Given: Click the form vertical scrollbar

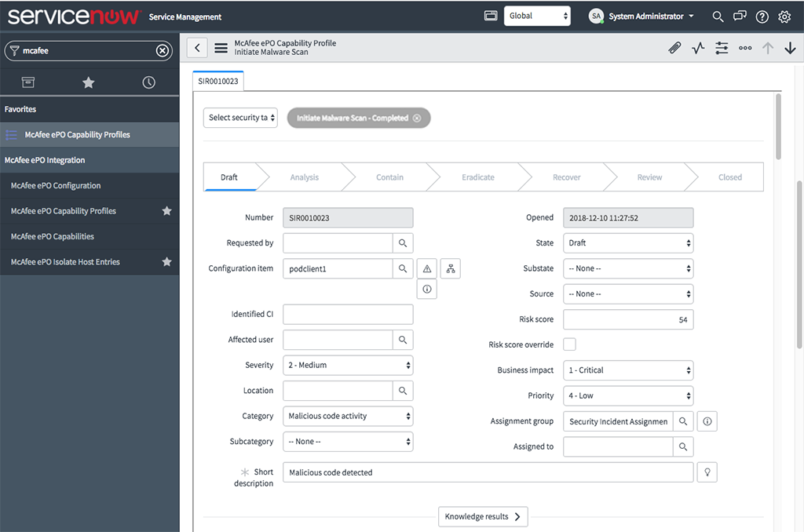Looking at the screenshot, I should (778, 127).
